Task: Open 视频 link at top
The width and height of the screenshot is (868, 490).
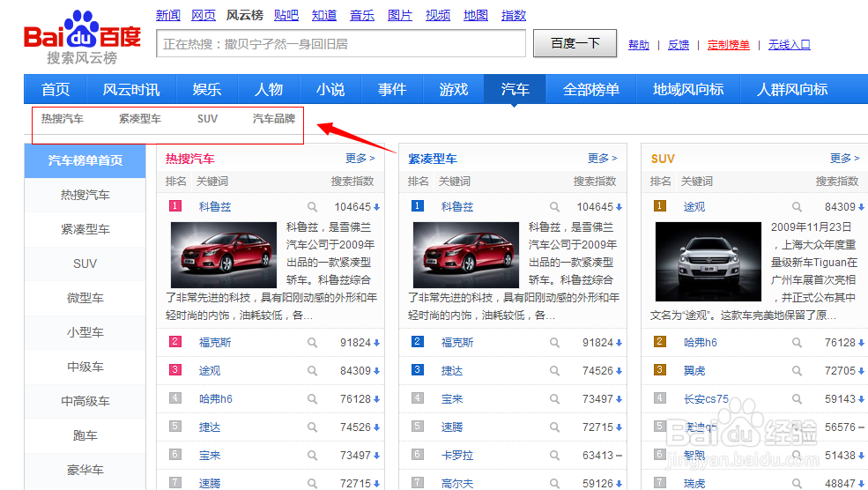Action: pyautogui.click(x=438, y=15)
